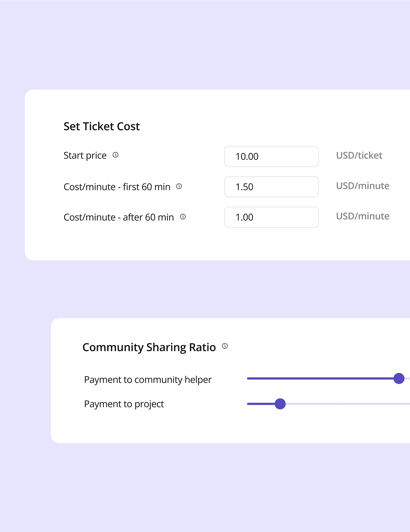Click info icon next to Start price
410x532 pixels.
point(115,155)
